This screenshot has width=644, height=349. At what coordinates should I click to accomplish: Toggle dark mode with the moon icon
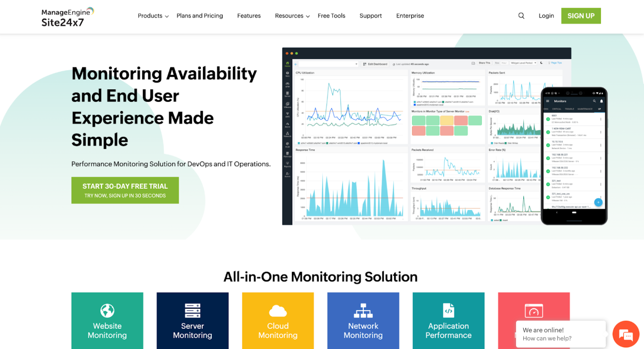point(541,63)
